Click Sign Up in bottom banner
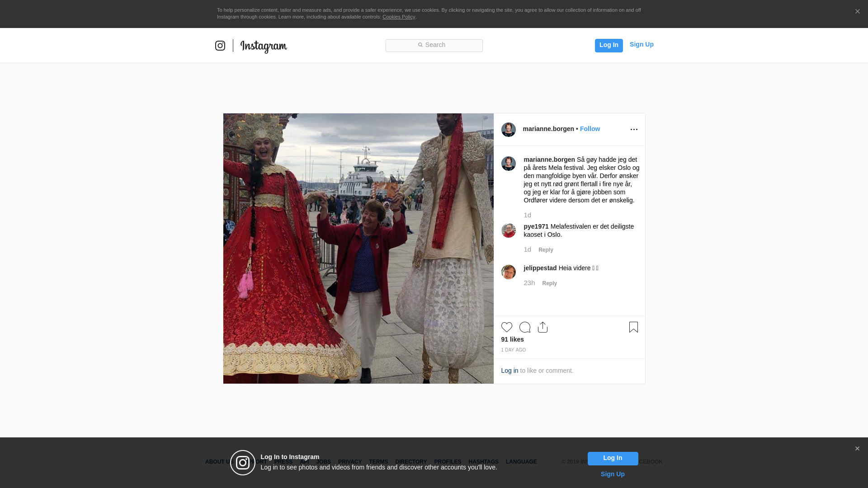The width and height of the screenshot is (868, 488). pyautogui.click(x=613, y=474)
